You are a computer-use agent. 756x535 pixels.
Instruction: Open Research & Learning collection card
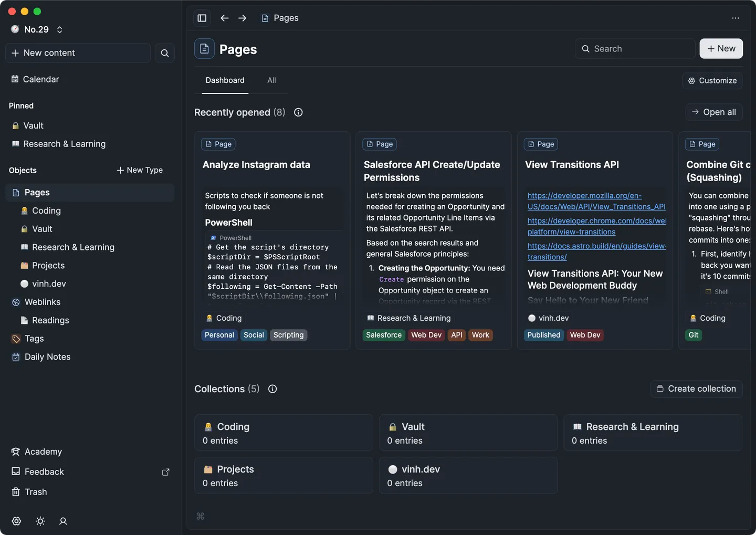pos(653,433)
